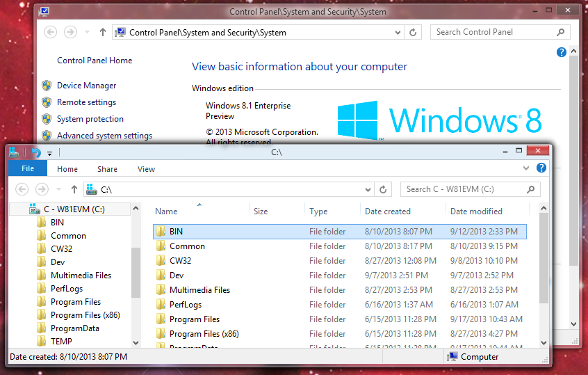Open recent locations dropdown in Control Panel
Viewport: 588px width, 375px height.
point(87,32)
